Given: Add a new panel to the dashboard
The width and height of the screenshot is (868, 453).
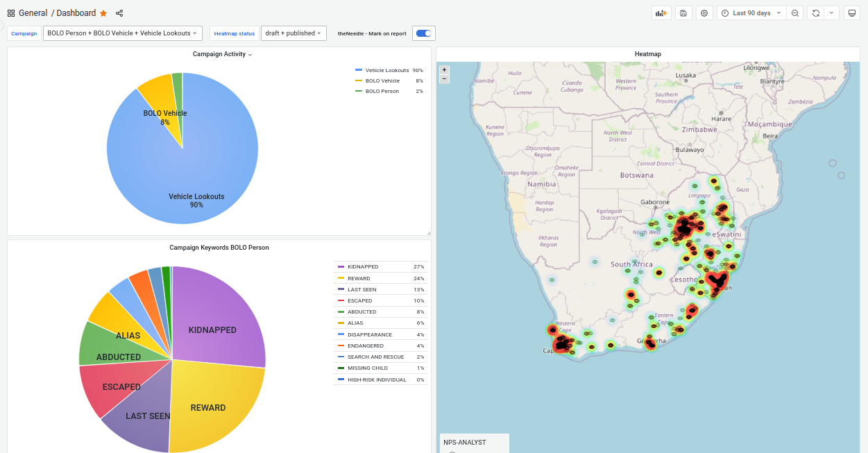Looking at the screenshot, I should click(x=660, y=12).
